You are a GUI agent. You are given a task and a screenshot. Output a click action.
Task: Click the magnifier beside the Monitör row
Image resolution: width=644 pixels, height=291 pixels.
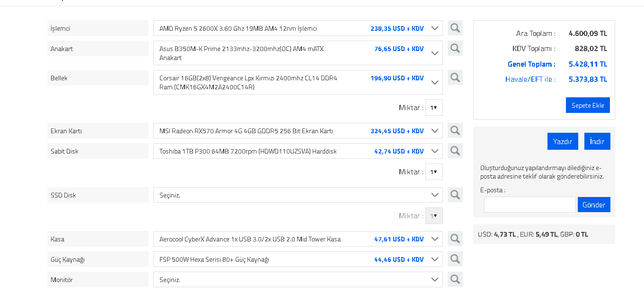(x=455, y=279)
